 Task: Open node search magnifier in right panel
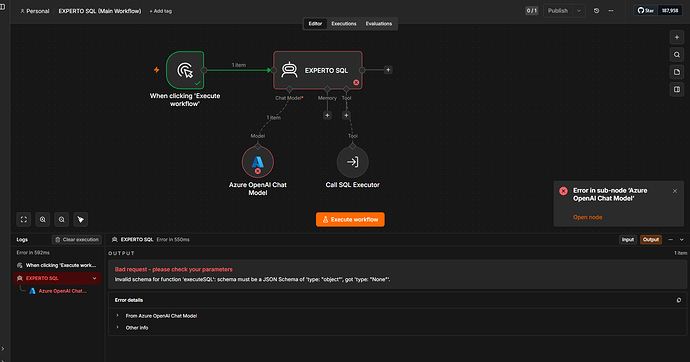tap(677, 55)
